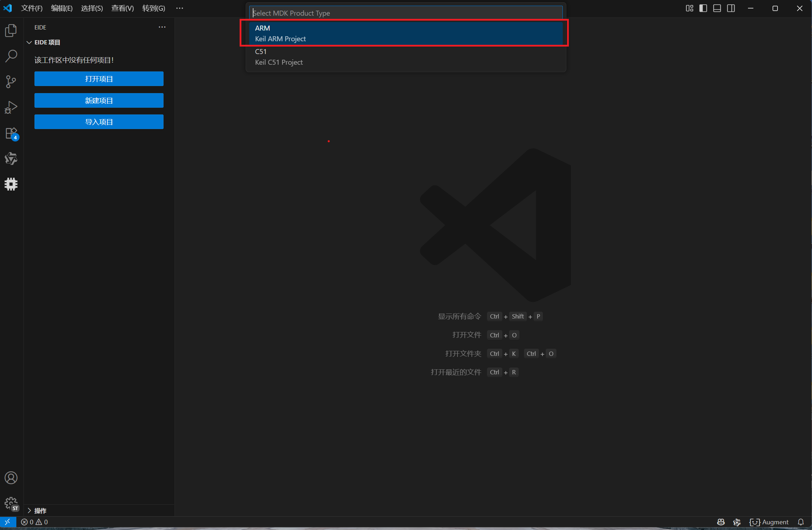Open the 查看(V) menu
The width and height of the screenshot is (812, 530).
(122, 8)
